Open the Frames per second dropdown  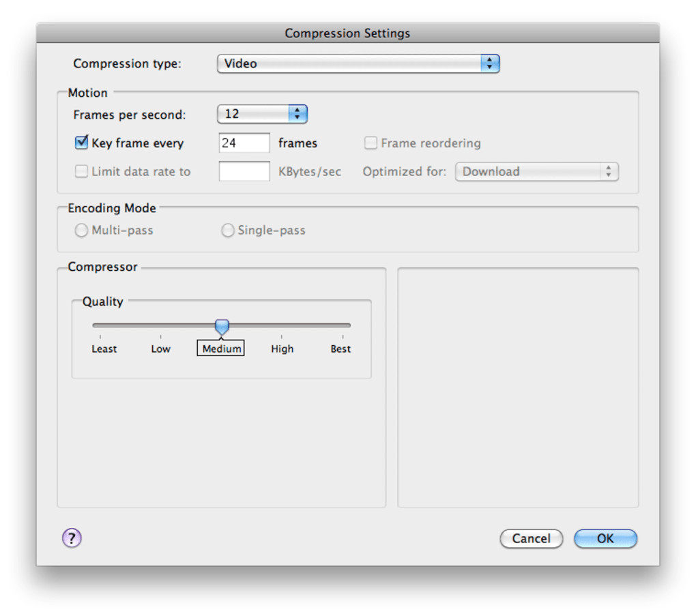click(x=262, y=114)
